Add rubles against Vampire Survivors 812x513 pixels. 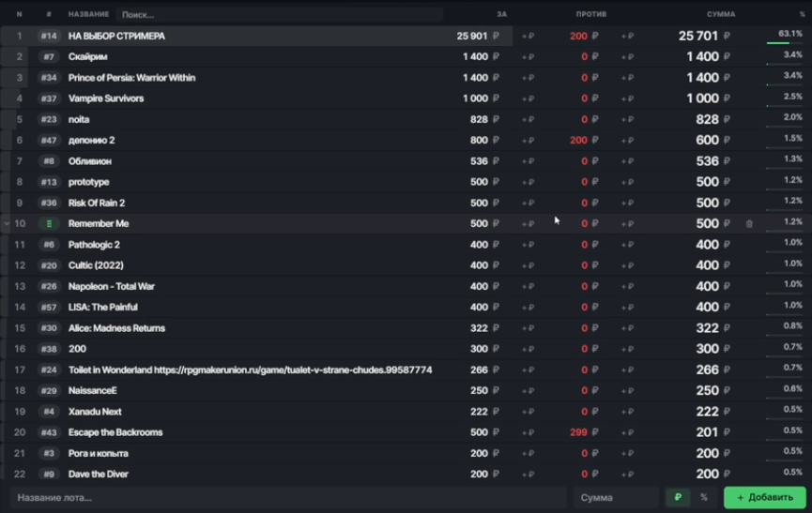[627, 98]
